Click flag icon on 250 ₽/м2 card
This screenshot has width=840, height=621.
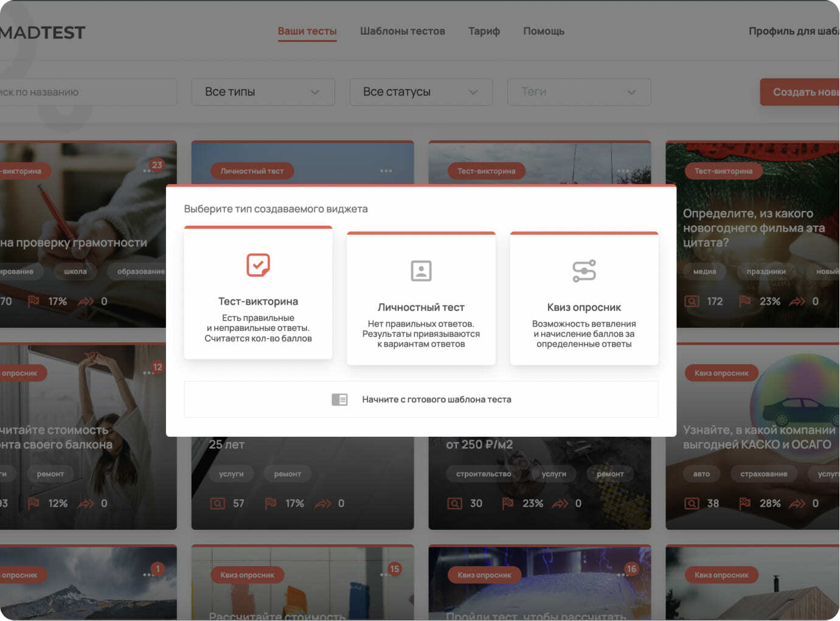pyautogui.click(x=508, y=504)
